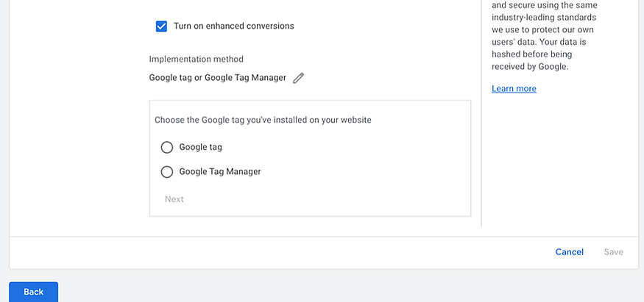Click "Choose the Google tag you've installed" prompt
The width and height of the screenshot is (644, 302).
tap(263, 120)
